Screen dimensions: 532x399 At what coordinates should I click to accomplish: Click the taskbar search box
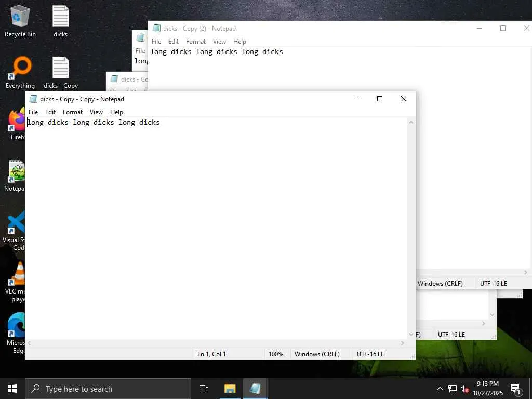click(x=108, y=389)
